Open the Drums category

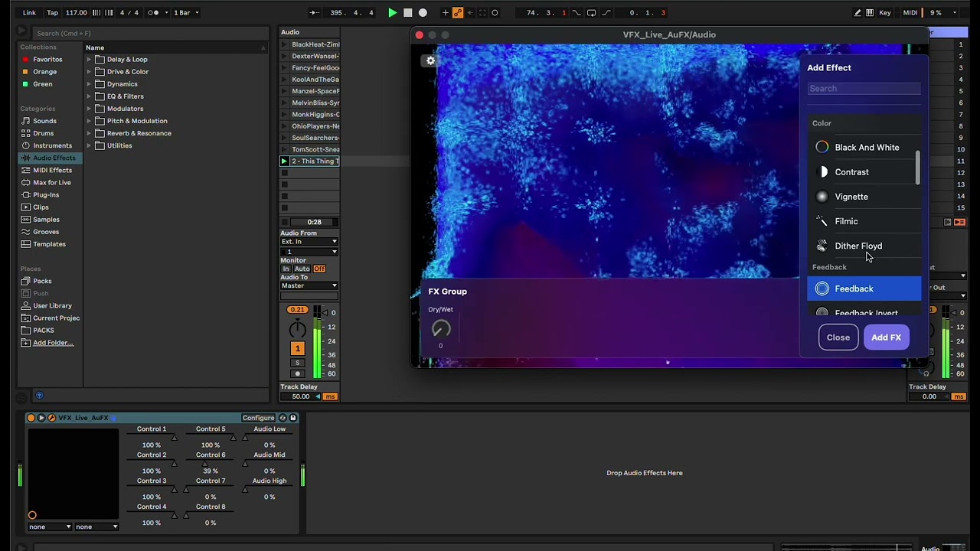click(43, 133)
